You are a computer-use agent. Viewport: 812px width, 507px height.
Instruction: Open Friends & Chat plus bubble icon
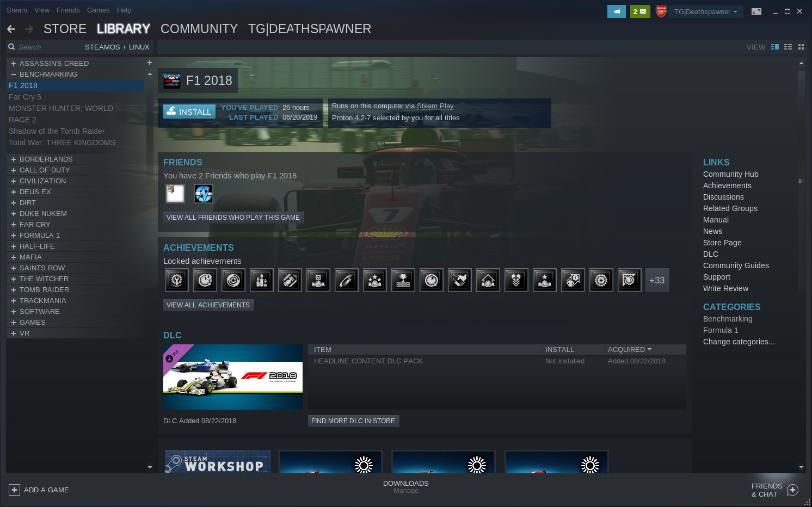792,490
